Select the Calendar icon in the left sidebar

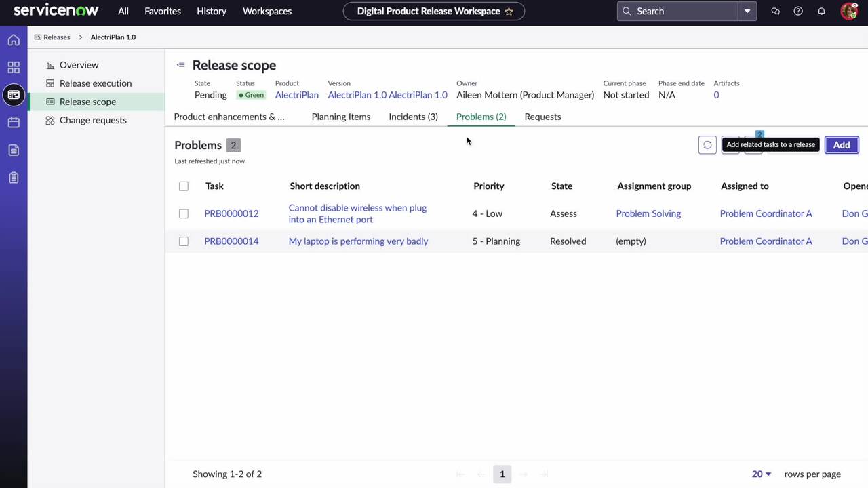(14, 122)
